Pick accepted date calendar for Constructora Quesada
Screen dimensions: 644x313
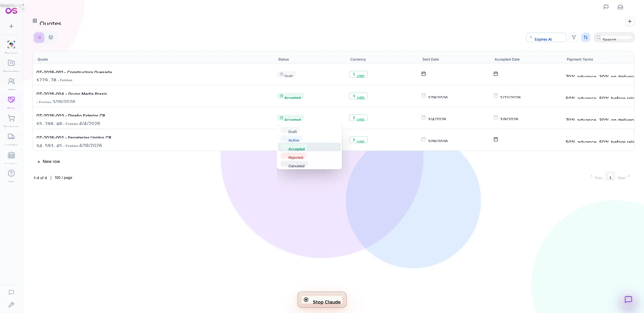coord(496,74)
